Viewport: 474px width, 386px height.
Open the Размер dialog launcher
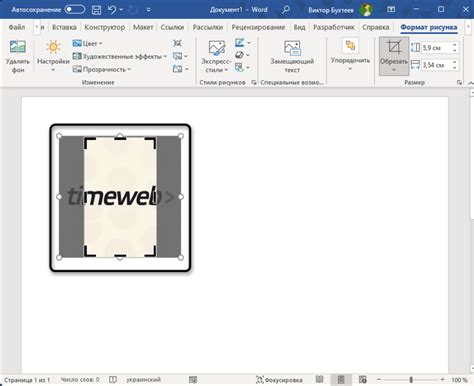pos(459,82)
